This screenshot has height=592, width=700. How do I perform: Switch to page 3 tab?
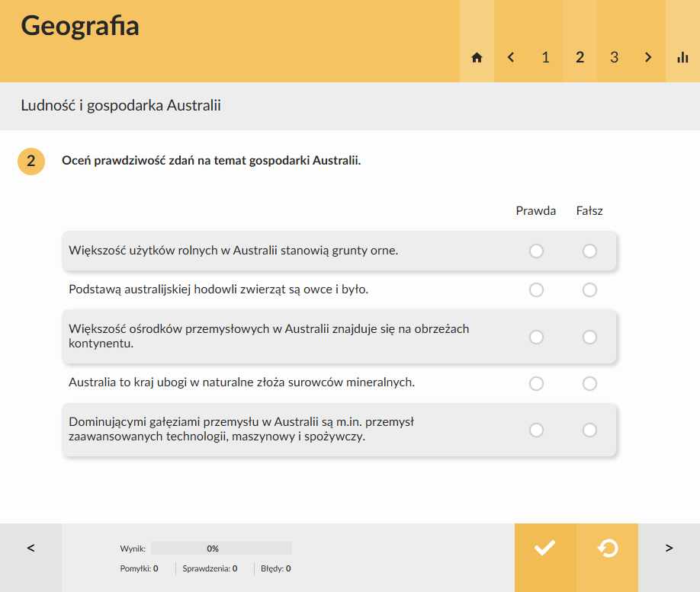click(x=615, y=58)
